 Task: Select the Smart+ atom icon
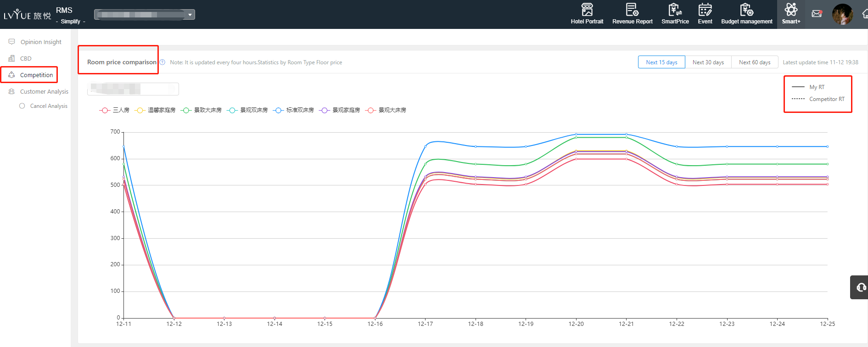point(791,9)
